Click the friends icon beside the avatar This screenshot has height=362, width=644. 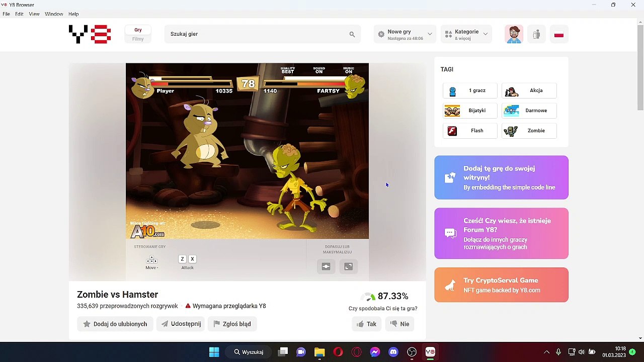coord(536,34)
